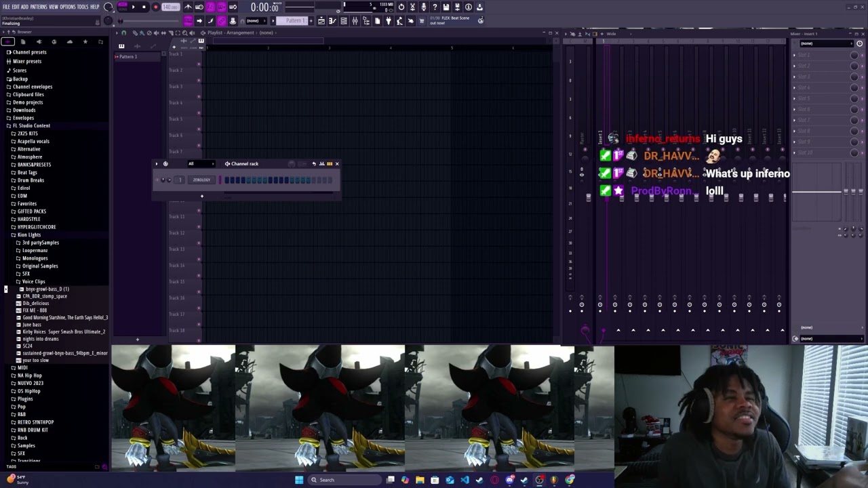Select the Mixer presets folder

click(27, 61)
